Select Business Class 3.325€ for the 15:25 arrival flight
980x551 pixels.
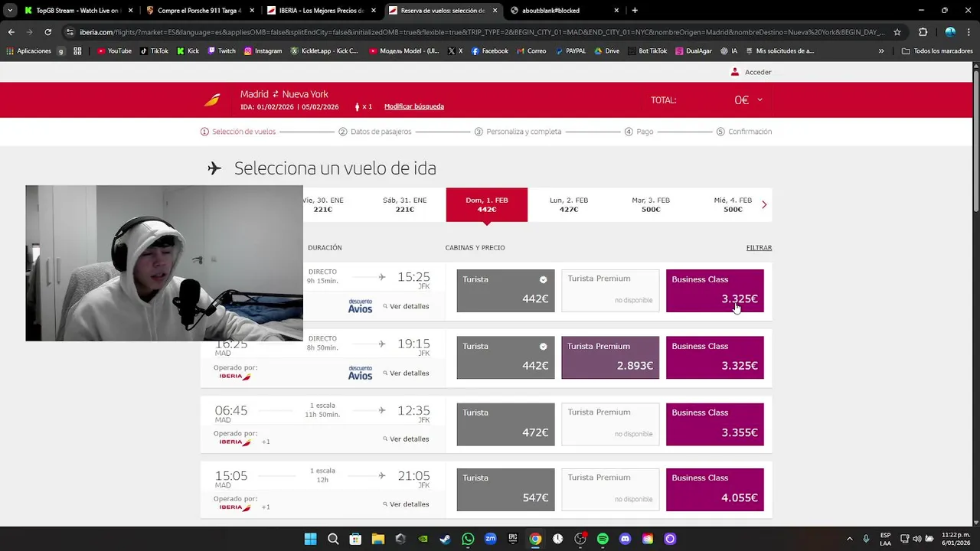coord(714,291)
